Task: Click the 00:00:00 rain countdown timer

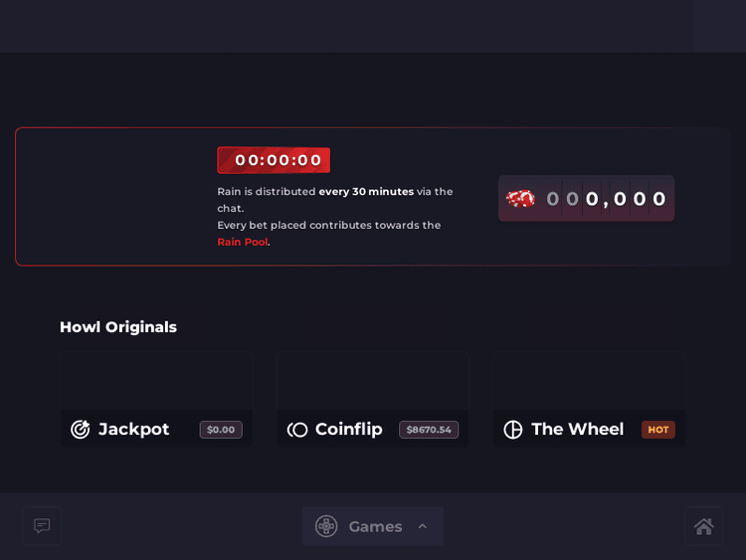Action: [274, 160]
